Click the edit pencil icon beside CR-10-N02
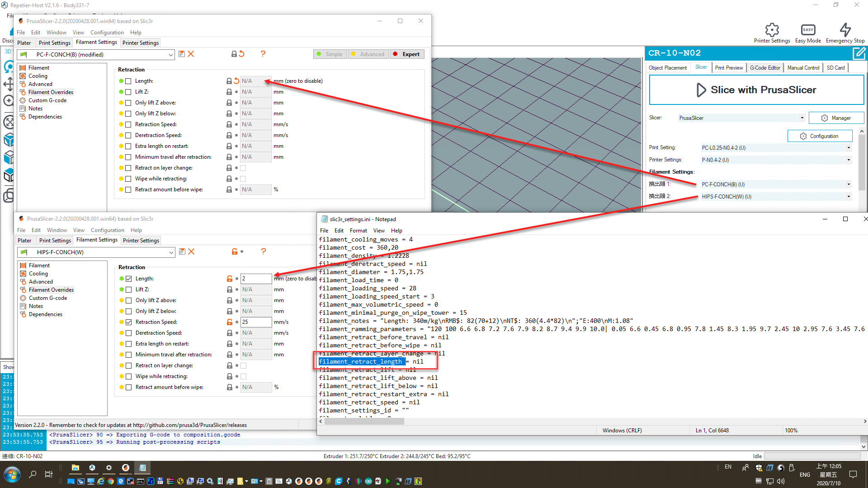868x488 pixels. coord(859,53)
